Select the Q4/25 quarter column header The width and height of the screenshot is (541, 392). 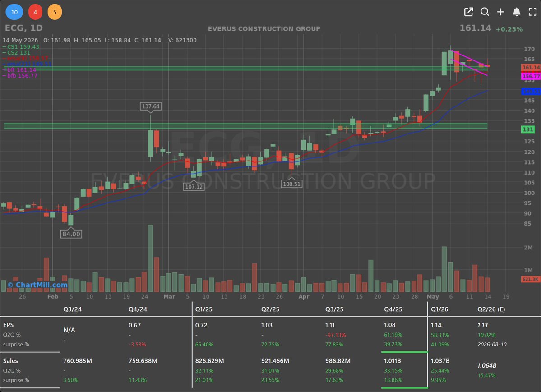coord(393,309)
